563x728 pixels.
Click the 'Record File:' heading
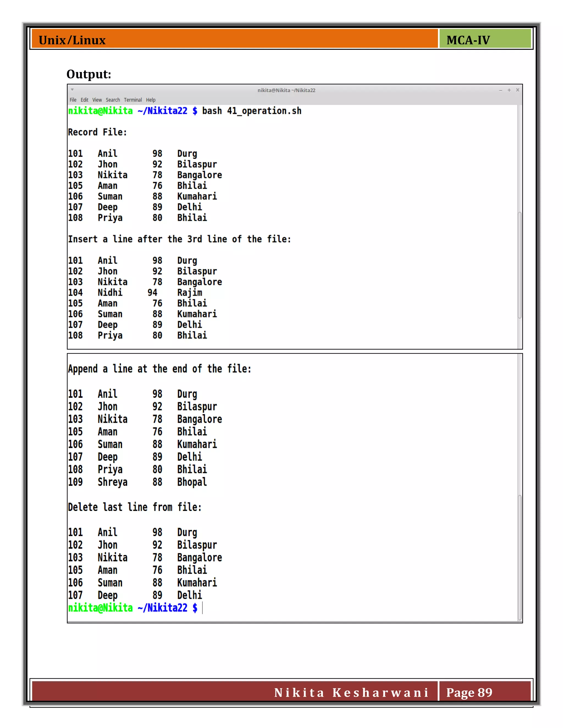97,132
